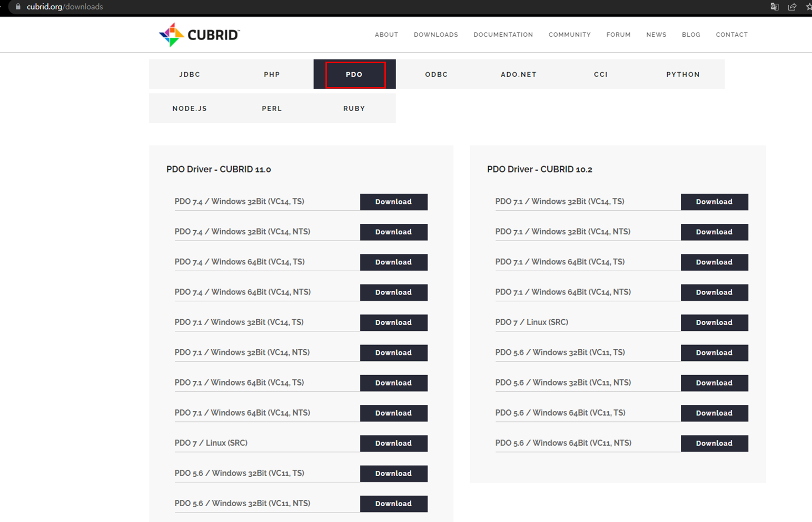Select the PDO driver tab

coord(354,74)
